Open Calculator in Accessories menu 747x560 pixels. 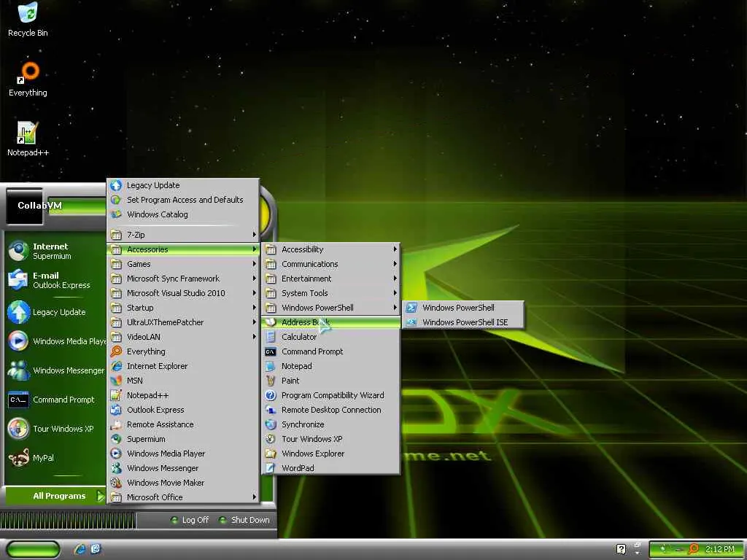tap(331, 337)
